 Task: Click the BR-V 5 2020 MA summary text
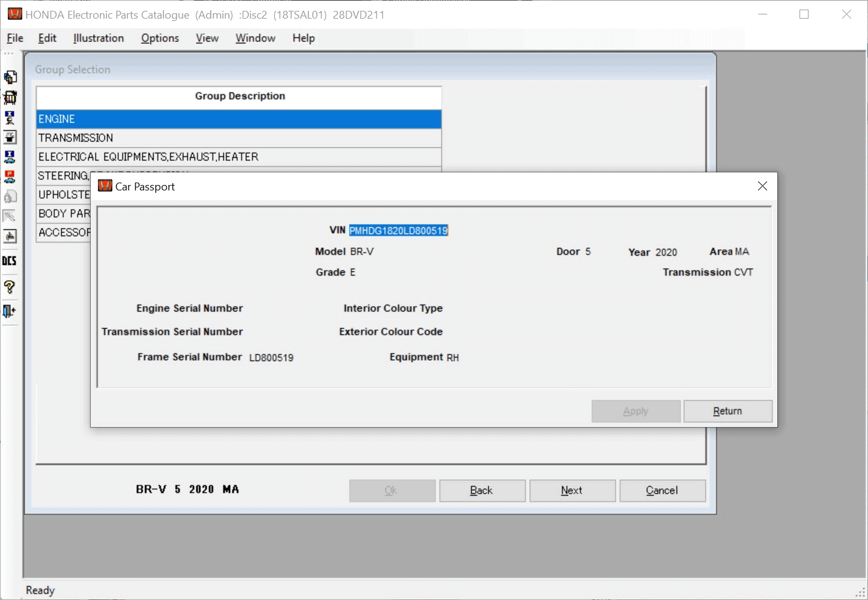coord(187,489)
